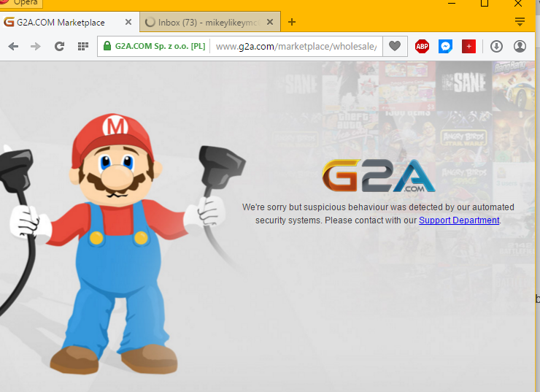Focus the address bar URL field
The image size is (540, 392).
click(296, 46)
